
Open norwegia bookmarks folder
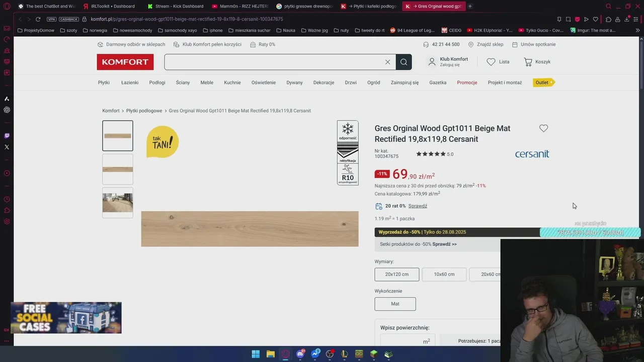(x=95, y=30)
